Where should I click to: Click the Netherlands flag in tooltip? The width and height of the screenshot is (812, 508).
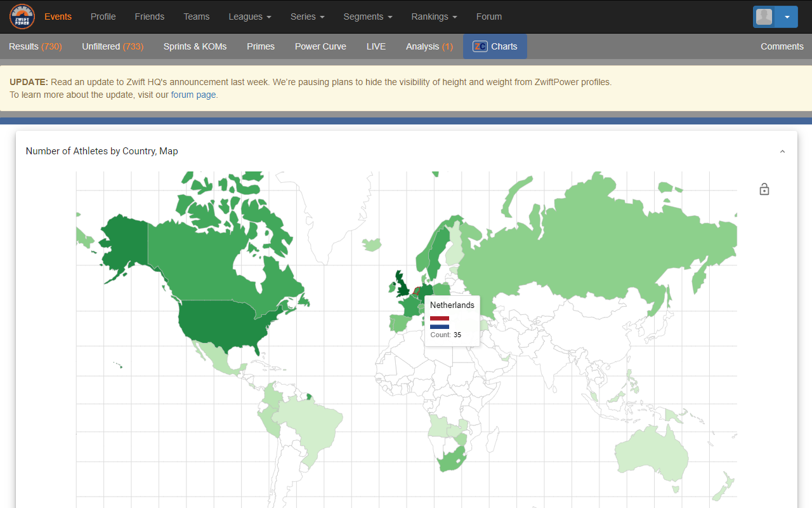[440, 323]
